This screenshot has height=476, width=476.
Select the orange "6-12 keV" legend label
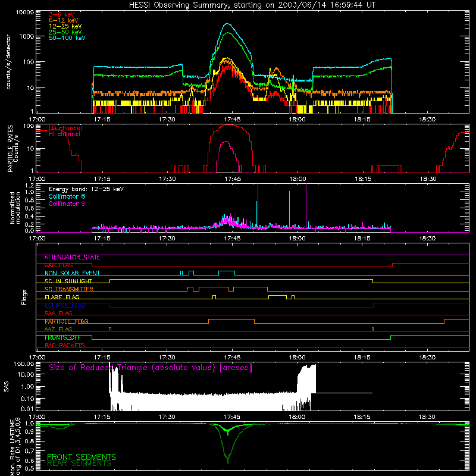(64, 20)
